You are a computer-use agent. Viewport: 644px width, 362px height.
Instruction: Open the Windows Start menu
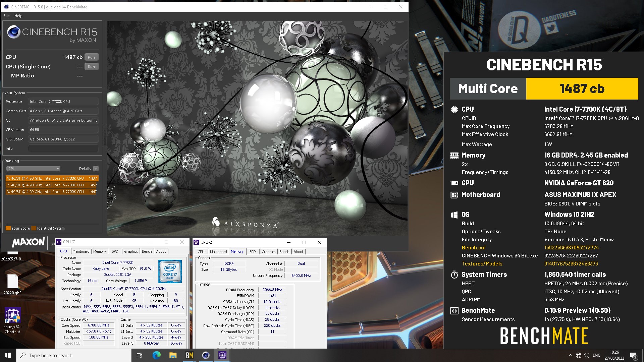pos(8,355)
